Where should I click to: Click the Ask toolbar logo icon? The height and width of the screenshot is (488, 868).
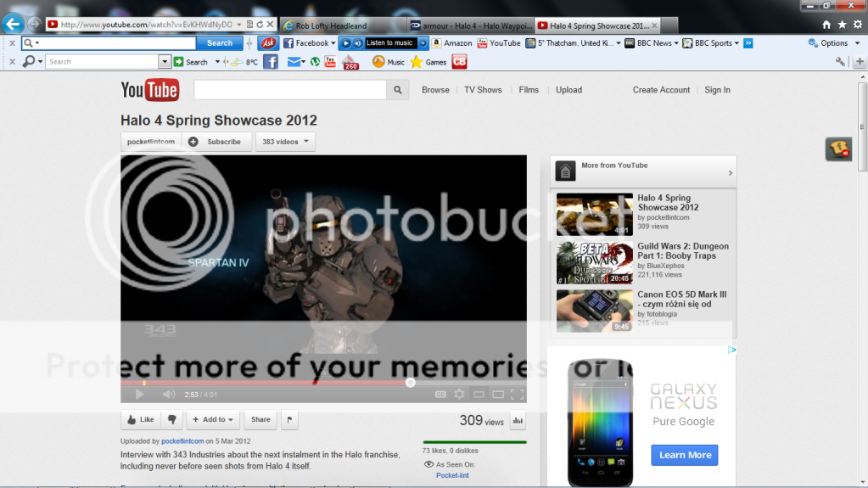click(x=267, y=43)
